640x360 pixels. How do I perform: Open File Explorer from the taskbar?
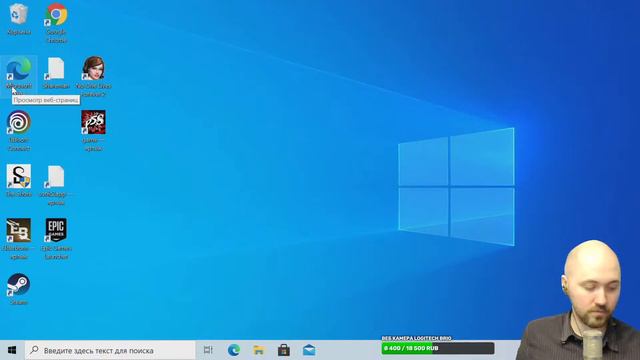click(259, 350)
